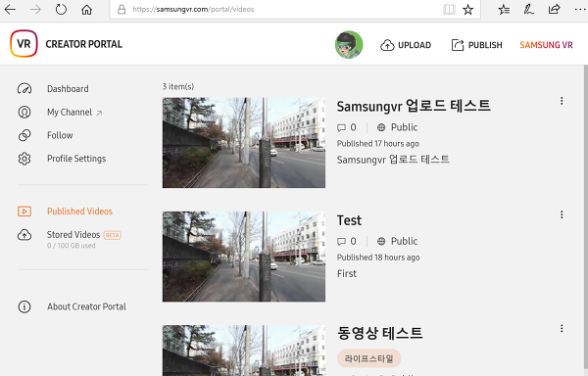Select Published Videos in the sidebar
Viewport: 588px width, 376px height.
[x=80, y=211]
